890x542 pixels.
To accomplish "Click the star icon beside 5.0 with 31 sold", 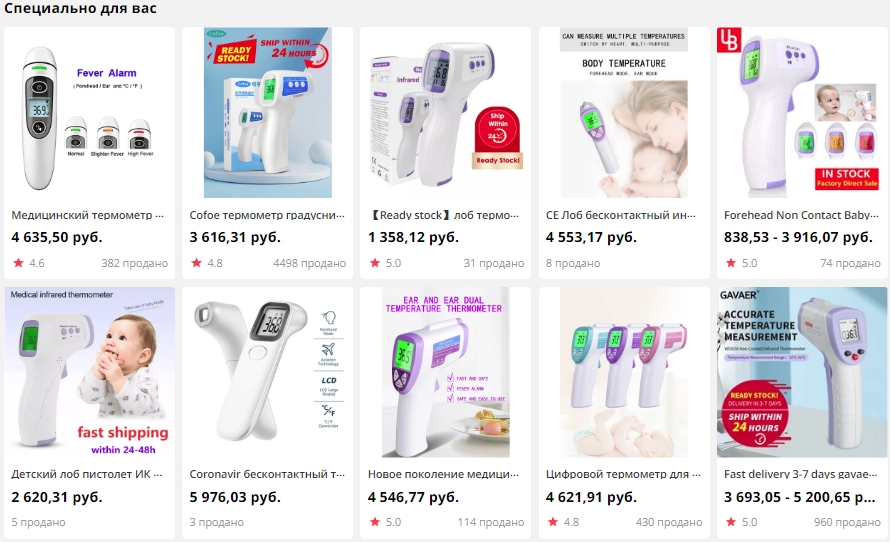I will 375,263.
